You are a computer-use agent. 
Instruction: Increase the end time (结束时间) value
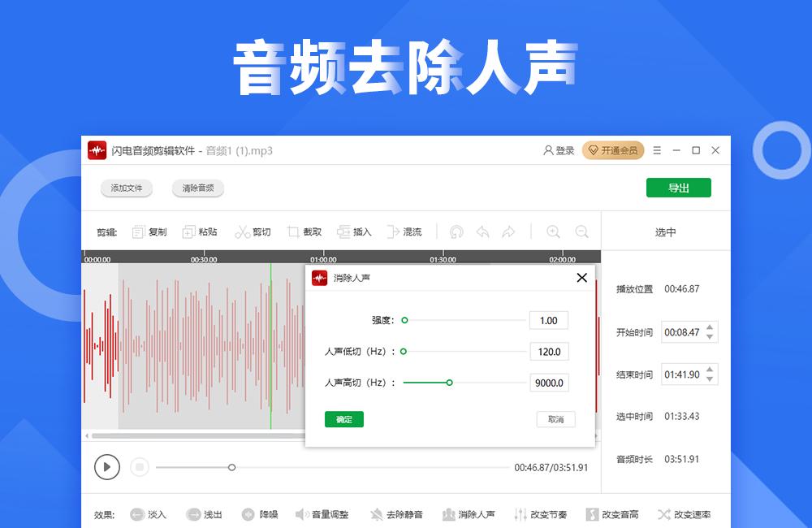pos(710,370)
